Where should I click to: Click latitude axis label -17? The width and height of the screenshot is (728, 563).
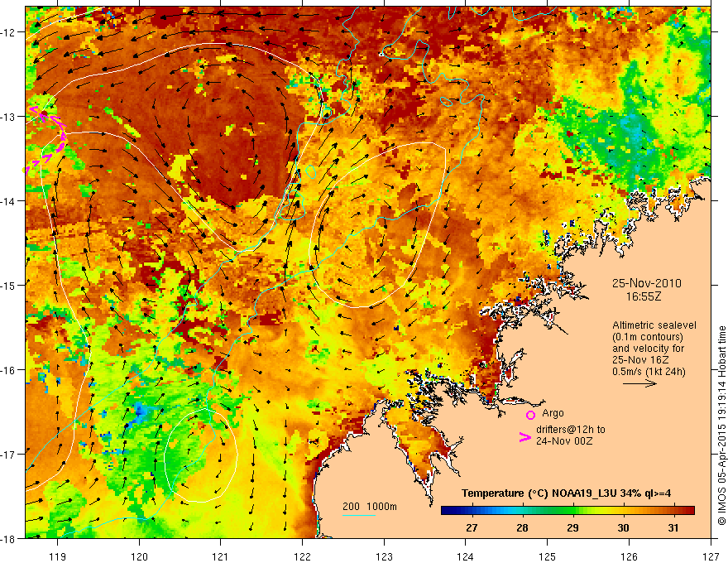pyautogui.click(x=9, y=455)
